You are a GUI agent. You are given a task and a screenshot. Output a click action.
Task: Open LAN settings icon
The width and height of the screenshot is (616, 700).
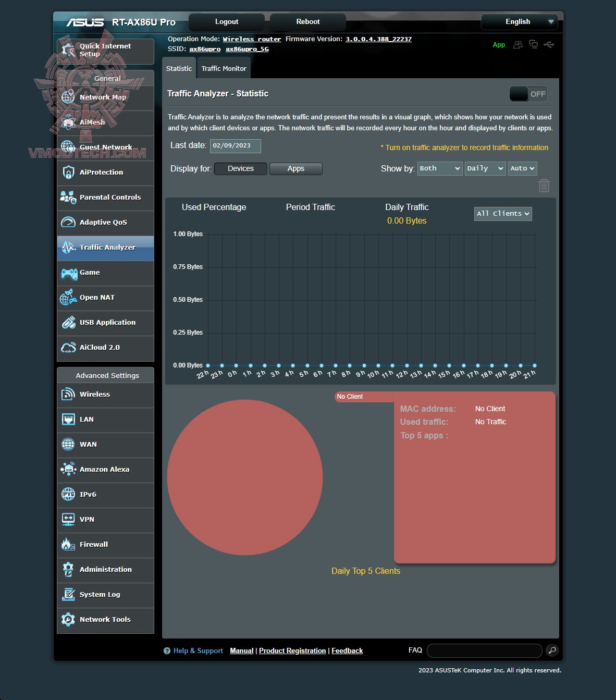coord(68,419)
